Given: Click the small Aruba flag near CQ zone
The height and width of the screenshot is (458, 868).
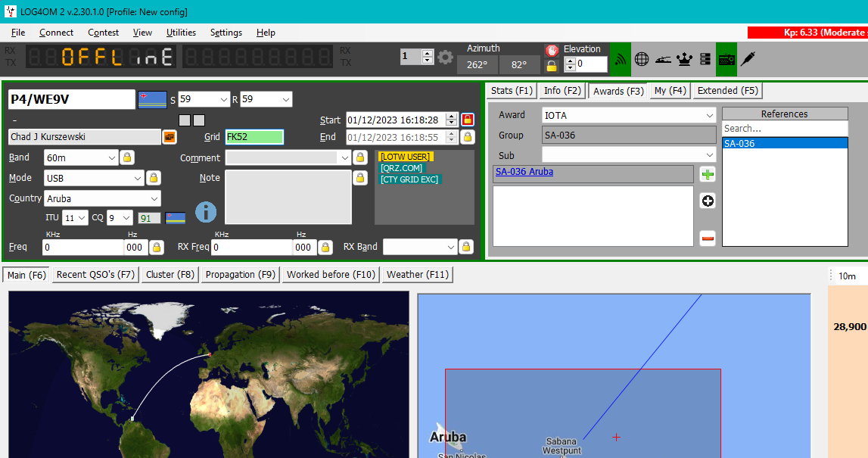Looking at the screenshot, I should pos(176,218).
